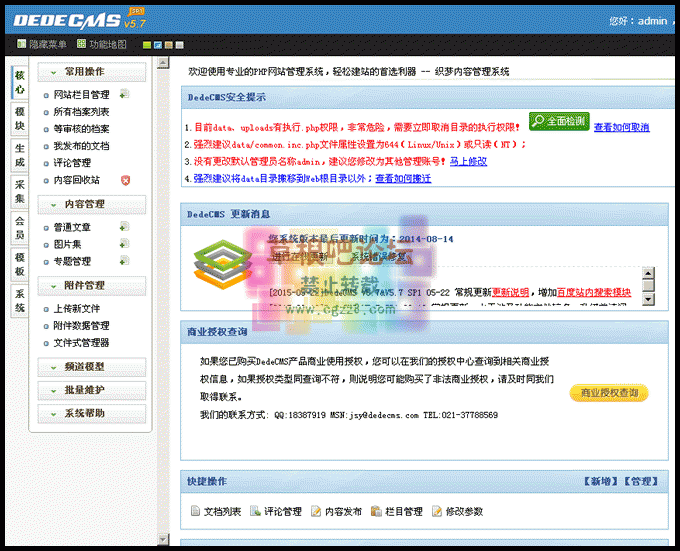Click 系统错误修复 button
680x551 pixels.
click(x=380, y=257)
